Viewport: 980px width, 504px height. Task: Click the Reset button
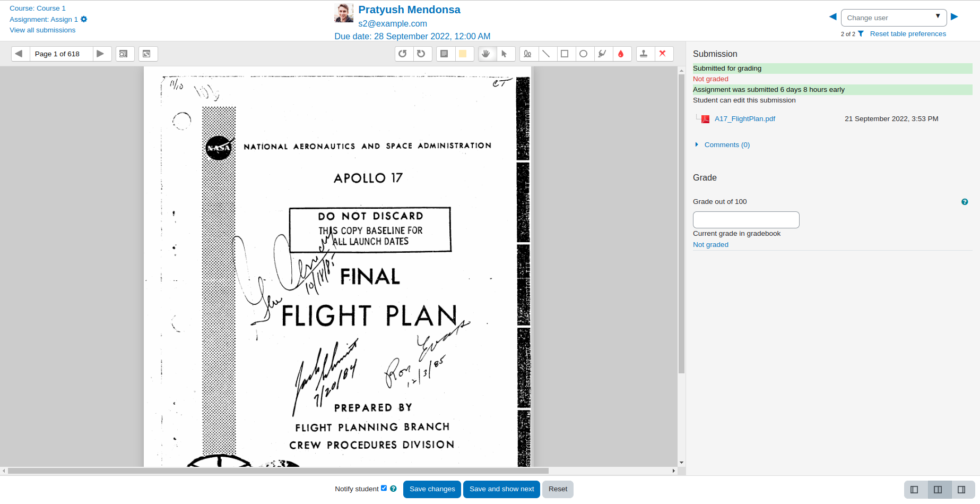558,489
